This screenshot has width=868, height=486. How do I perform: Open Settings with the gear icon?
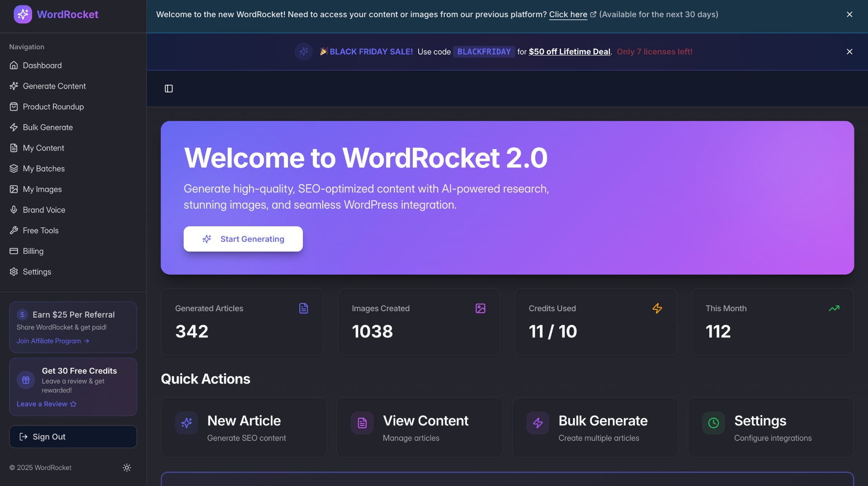point(14,271)
